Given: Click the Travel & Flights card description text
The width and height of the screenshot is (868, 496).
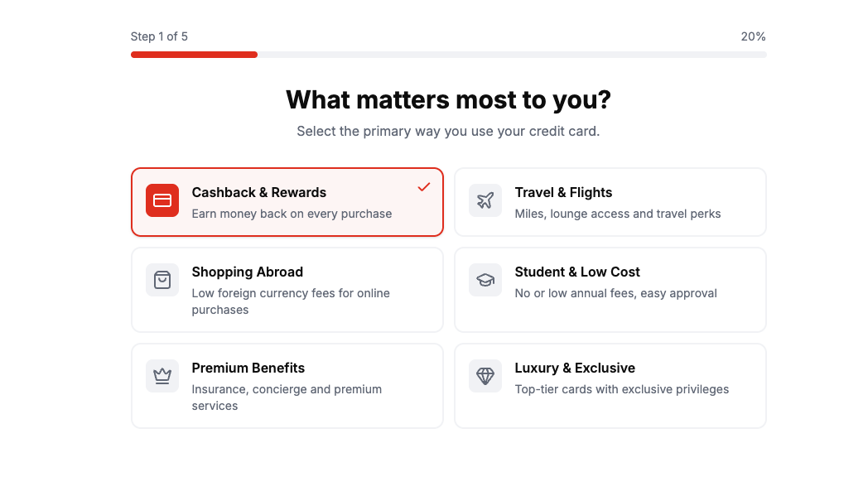Looking at the screenshot, I should click(x=618, y=214).
